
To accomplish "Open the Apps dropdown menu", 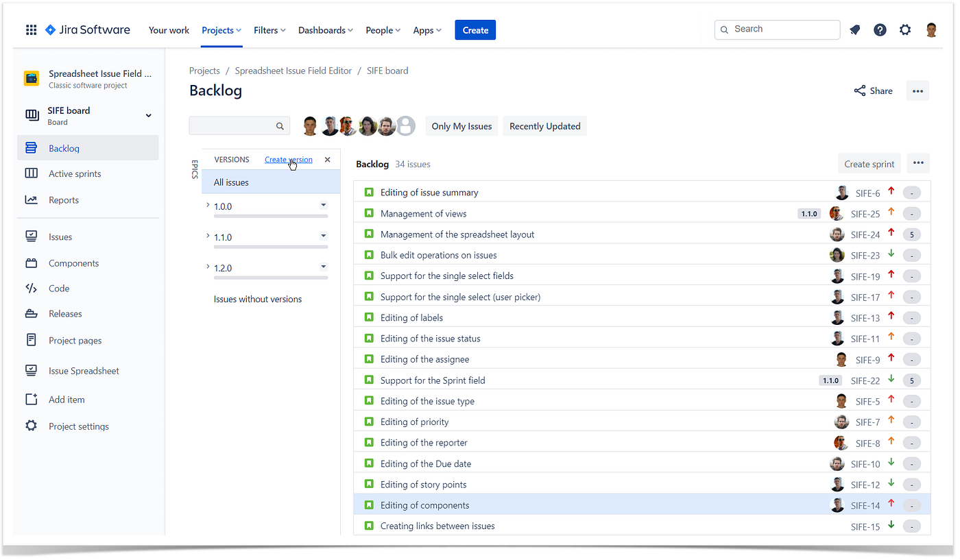I will pos(427,30).
